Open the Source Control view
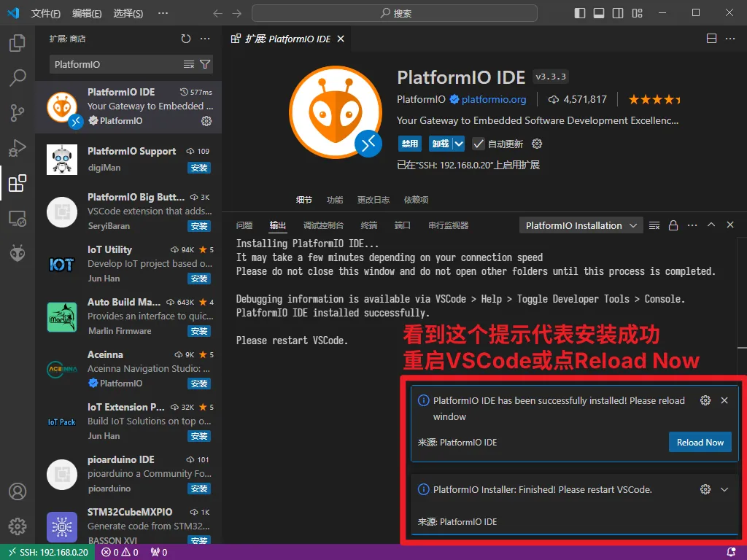The width and height of the screenshot is (747, 560). (x=18, y=113)
